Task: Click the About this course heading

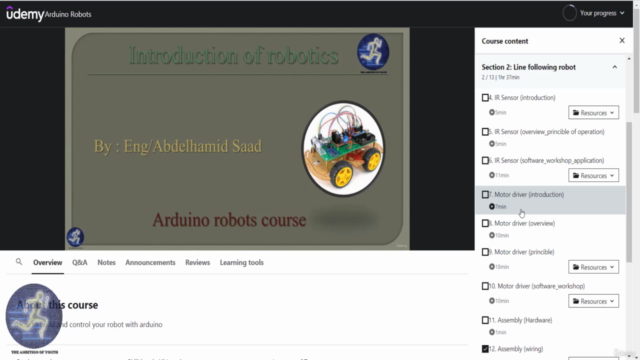Action: coord(57,305)
